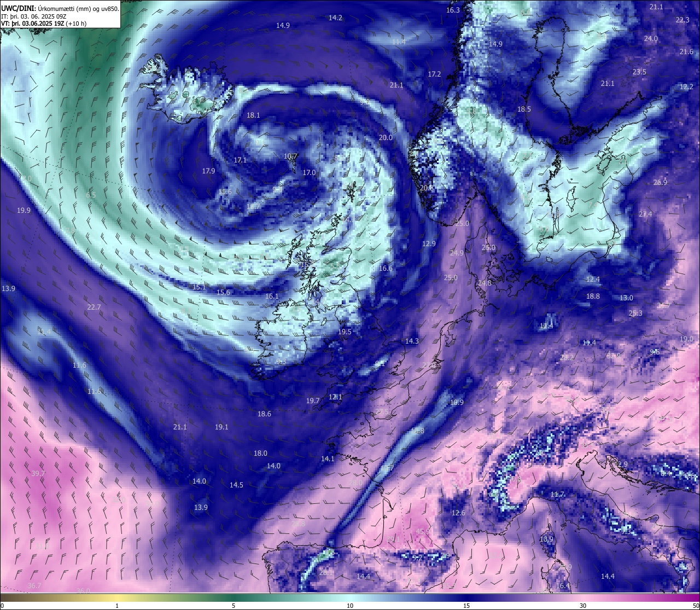
Task: Click the 19.7 value label
Action: tap(313, 400)
